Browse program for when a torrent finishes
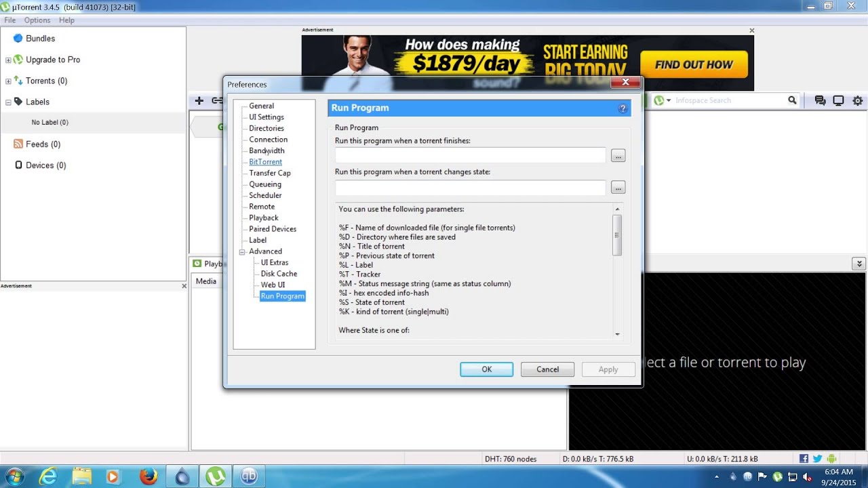 [618, 156]
